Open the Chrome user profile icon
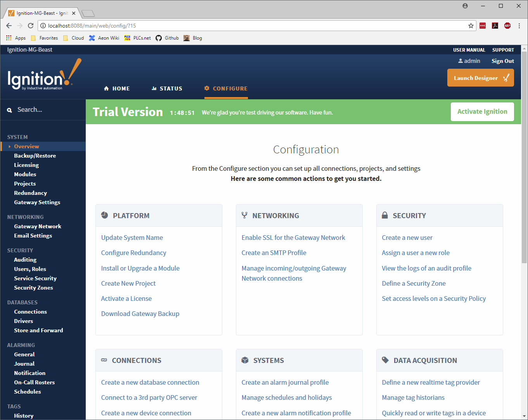Viewport: 528px width, 420px height. (465, 6)
